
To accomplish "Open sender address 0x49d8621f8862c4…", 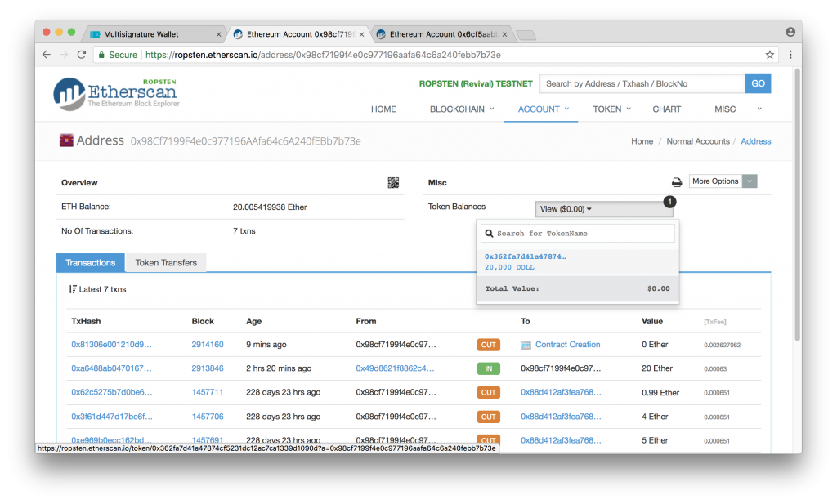I will [395, 368].
